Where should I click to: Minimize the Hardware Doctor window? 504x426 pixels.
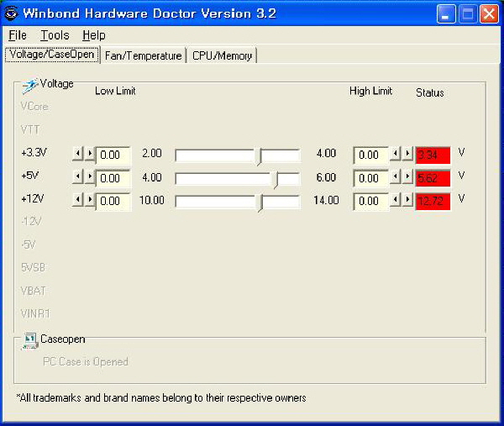point(446,14)
